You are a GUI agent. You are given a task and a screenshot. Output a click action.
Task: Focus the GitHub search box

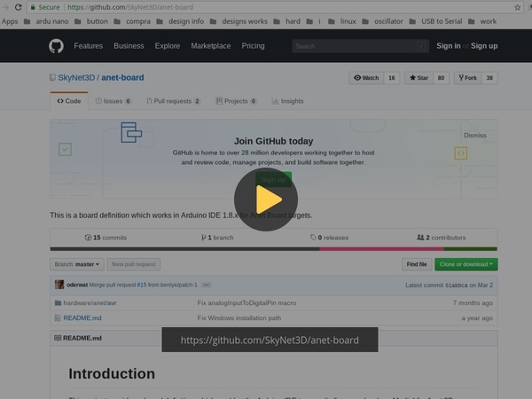pyautogui.click(x=360, y=46)
